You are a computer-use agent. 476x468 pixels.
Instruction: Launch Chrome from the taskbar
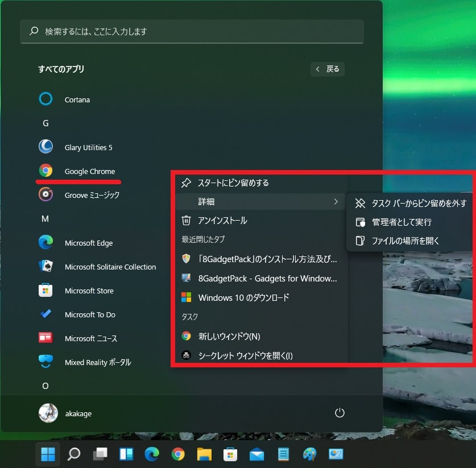[178, 454]
